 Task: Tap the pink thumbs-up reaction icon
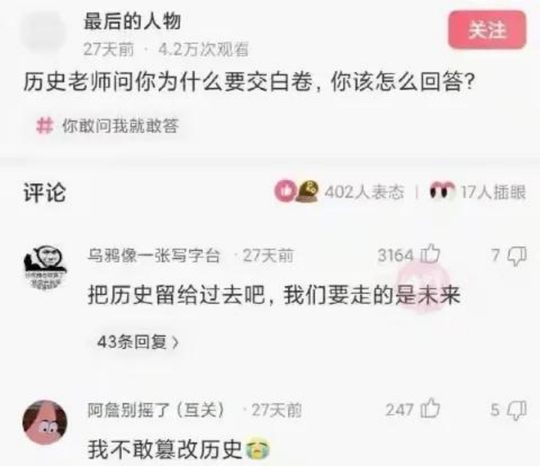coord(285,191)
